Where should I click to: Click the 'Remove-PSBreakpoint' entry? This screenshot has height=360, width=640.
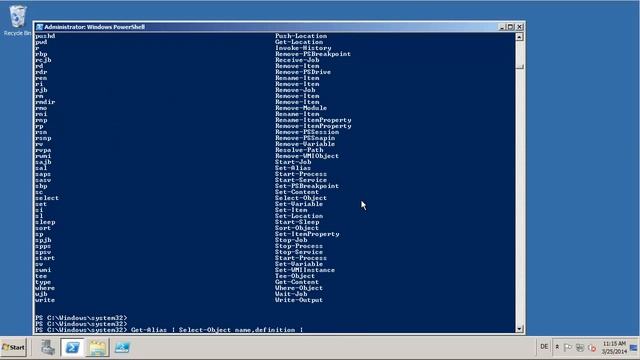313,54
